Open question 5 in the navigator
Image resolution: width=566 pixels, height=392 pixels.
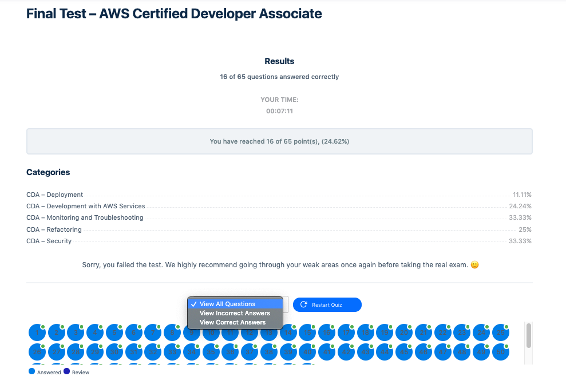(x=114, y=332)
